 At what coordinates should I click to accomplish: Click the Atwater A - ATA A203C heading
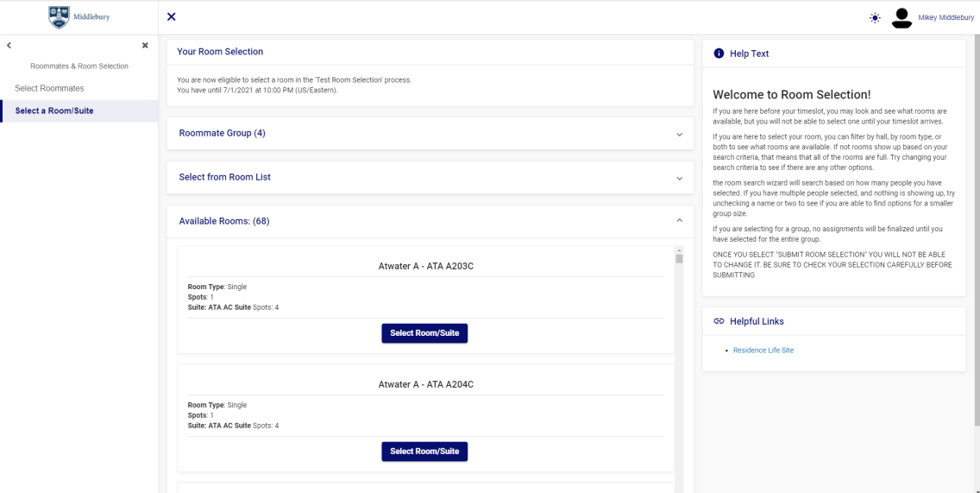pos(425,266)
